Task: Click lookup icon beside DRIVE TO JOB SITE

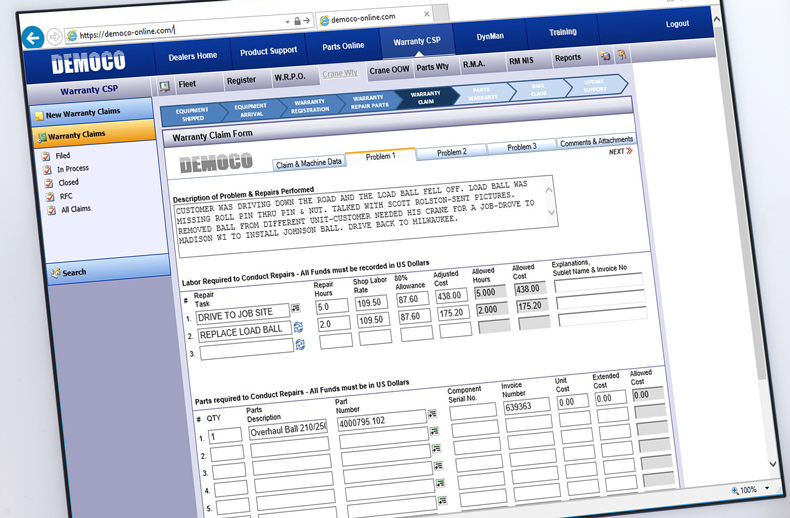Action: (x=296, y=309)
